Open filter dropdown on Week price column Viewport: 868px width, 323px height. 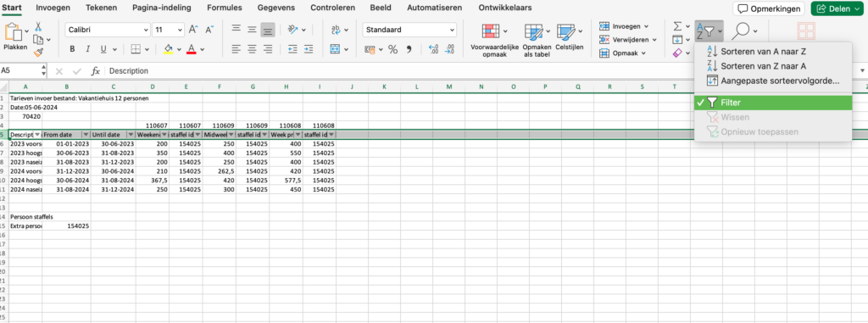[x=298, y=135]
